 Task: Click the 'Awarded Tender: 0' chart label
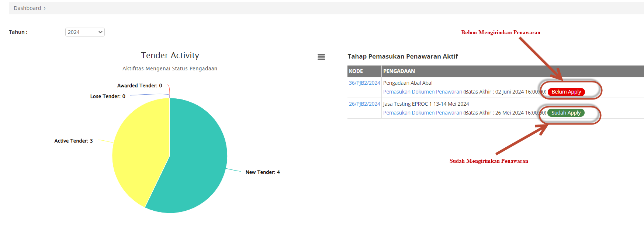click(x=139, y=85)
